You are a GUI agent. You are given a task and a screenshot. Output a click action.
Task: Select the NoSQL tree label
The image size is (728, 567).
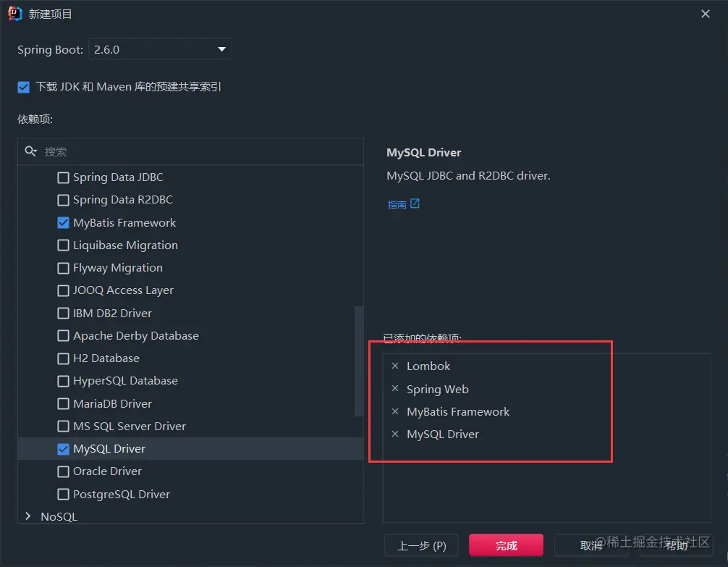tap(59, 516)
